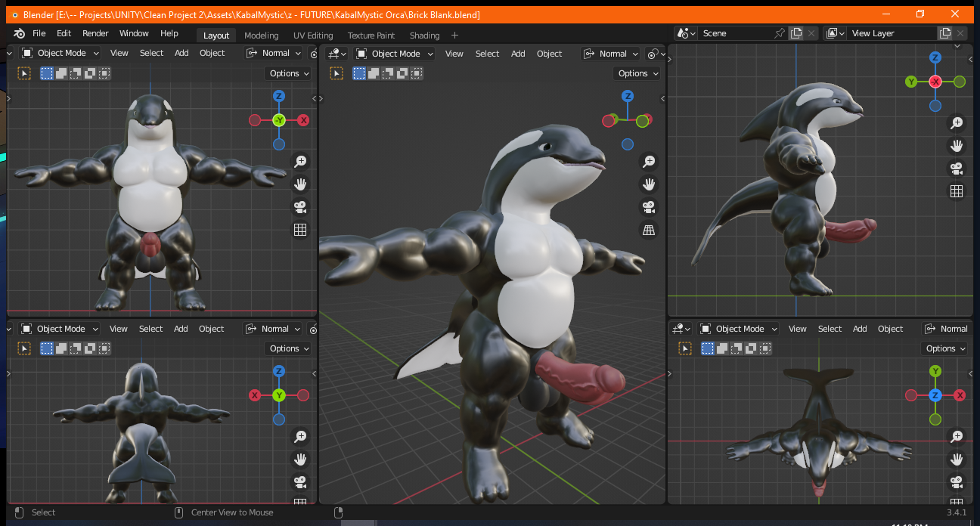Click the Blender logo icon in menu bar
This screenshot has height=526, width=980.
[x=19, y=33]
